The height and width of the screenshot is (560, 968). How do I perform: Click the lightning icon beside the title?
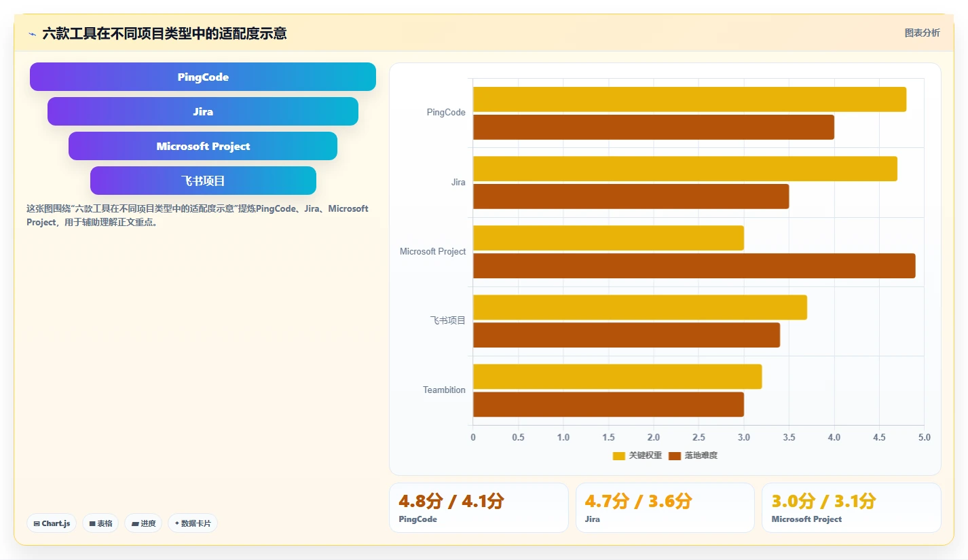click(x=32, y=33)
